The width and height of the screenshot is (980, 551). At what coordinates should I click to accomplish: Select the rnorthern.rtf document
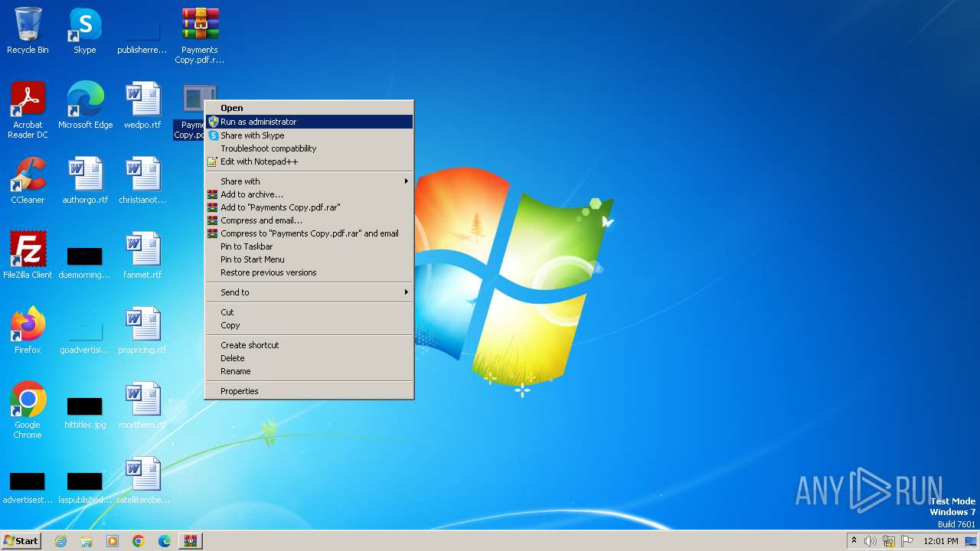click(142, 406)
